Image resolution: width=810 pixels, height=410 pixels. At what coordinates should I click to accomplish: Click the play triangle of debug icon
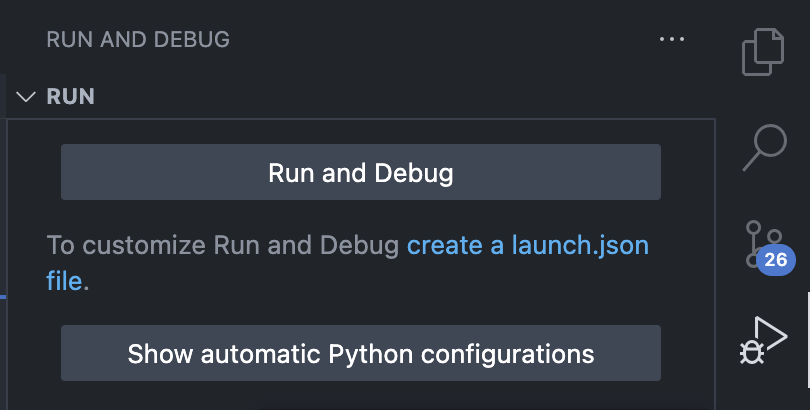pos(772,333)
